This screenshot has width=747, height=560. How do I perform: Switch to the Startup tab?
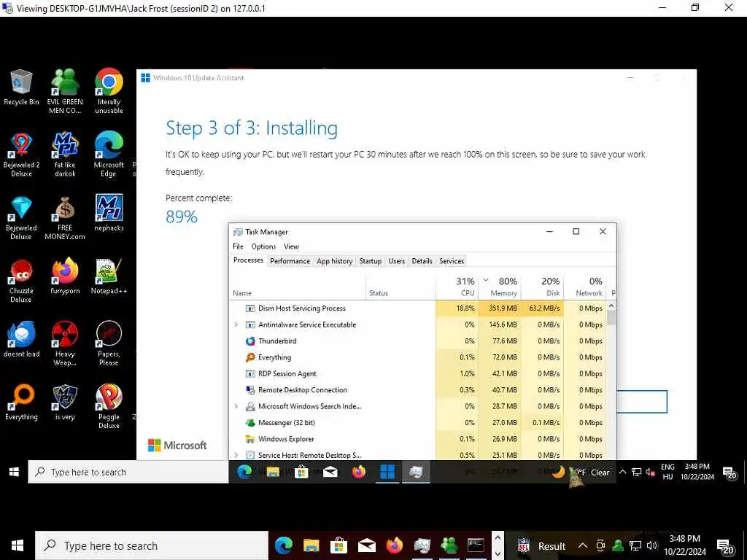(x=370, y=261)
